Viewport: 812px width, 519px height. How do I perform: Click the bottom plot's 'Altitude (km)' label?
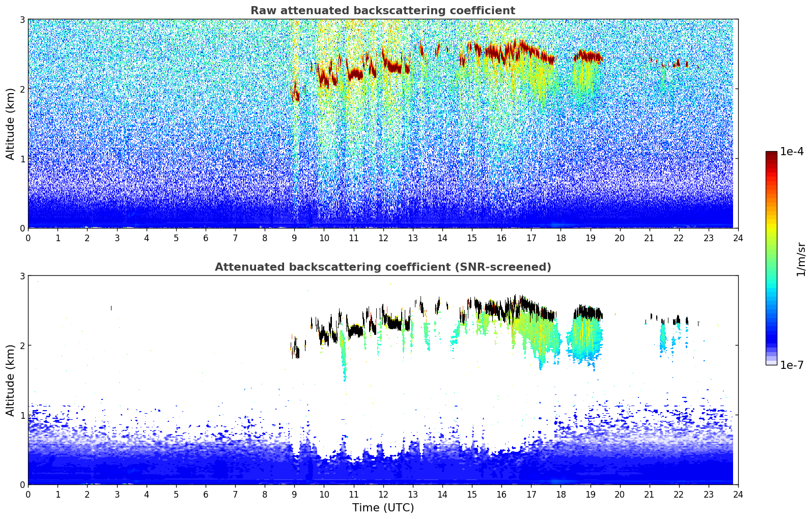(10, 380)
